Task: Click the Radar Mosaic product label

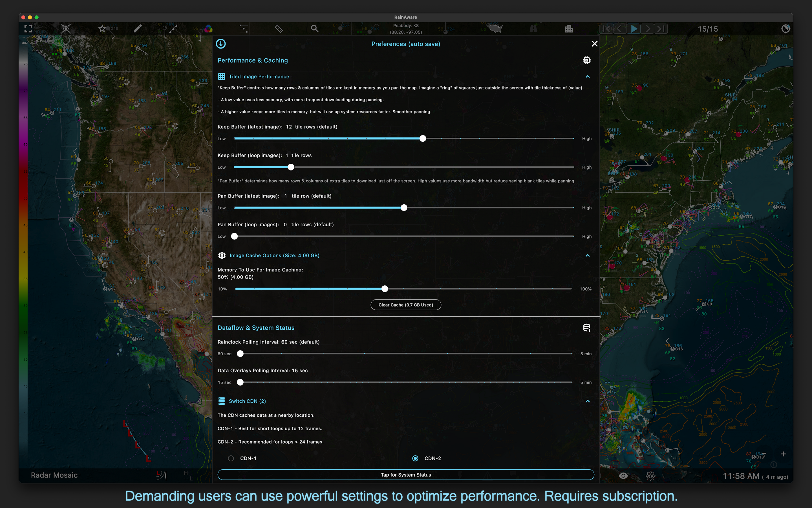Action: pos(54,475)
